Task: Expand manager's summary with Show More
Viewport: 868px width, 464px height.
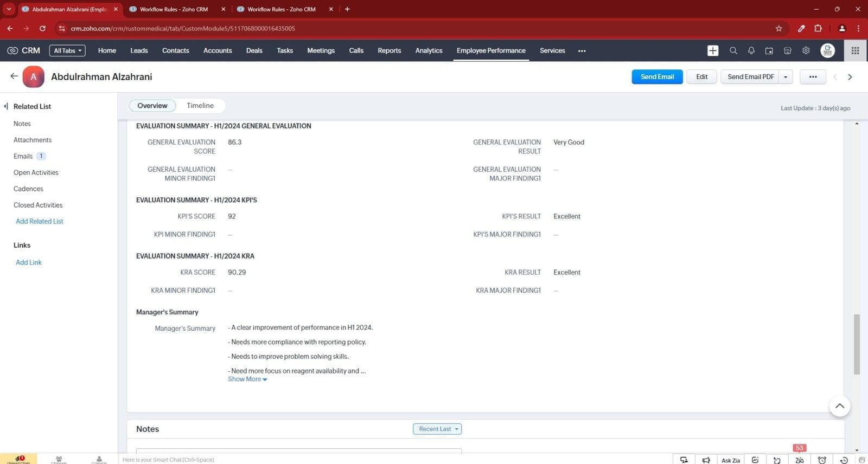Action: point(247,379)
